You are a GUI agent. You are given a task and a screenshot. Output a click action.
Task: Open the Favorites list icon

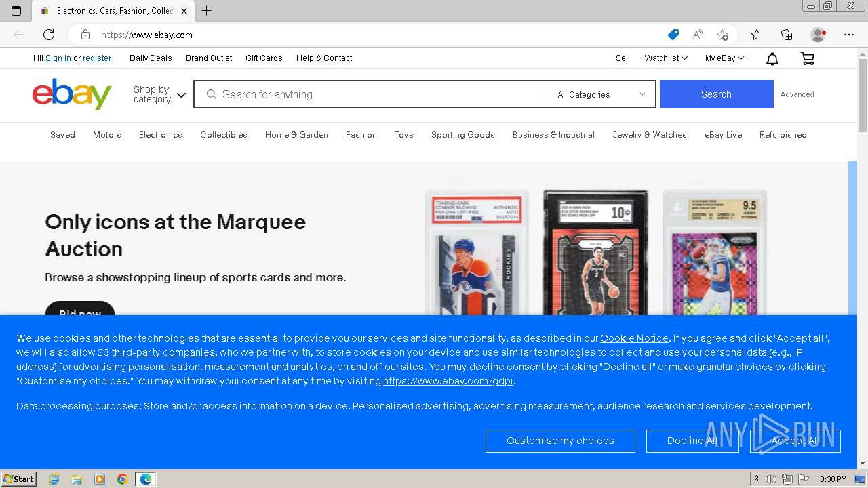[x=757, y=35]
